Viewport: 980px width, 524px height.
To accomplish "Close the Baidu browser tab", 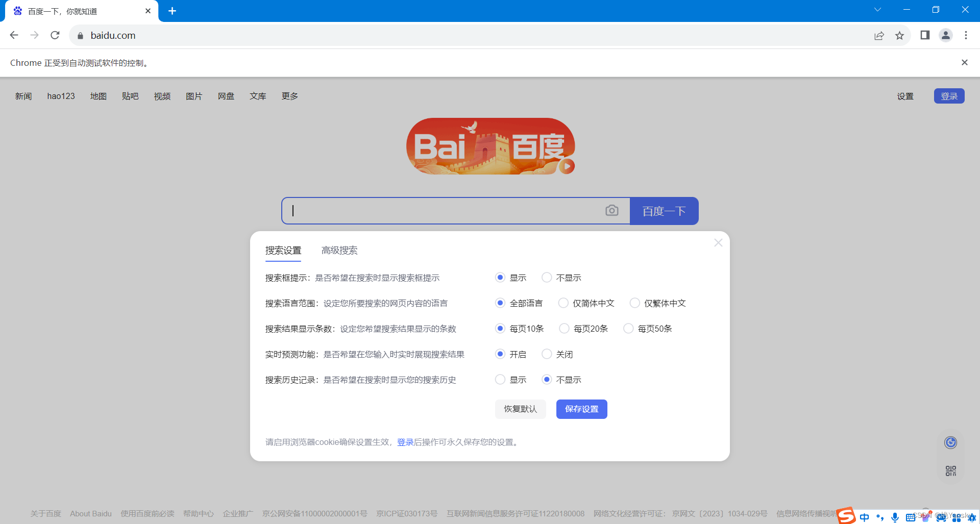I will [x=148, y=11].
